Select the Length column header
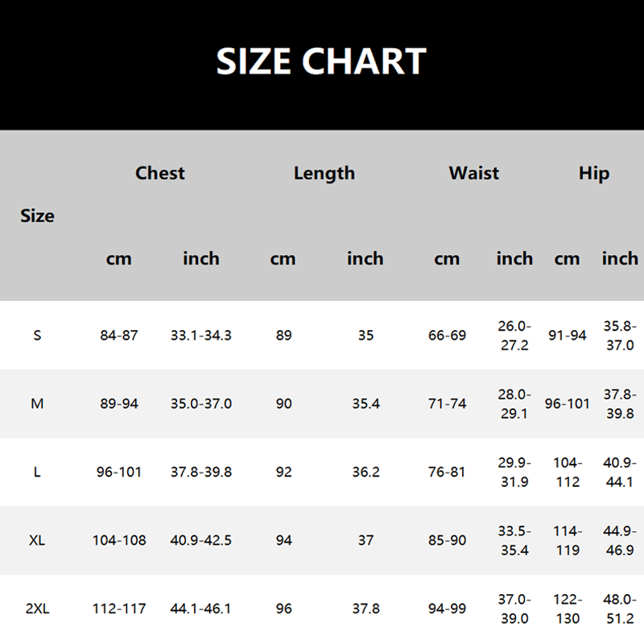The height and width of the screenshot is (644, 644). click(324, 173)
